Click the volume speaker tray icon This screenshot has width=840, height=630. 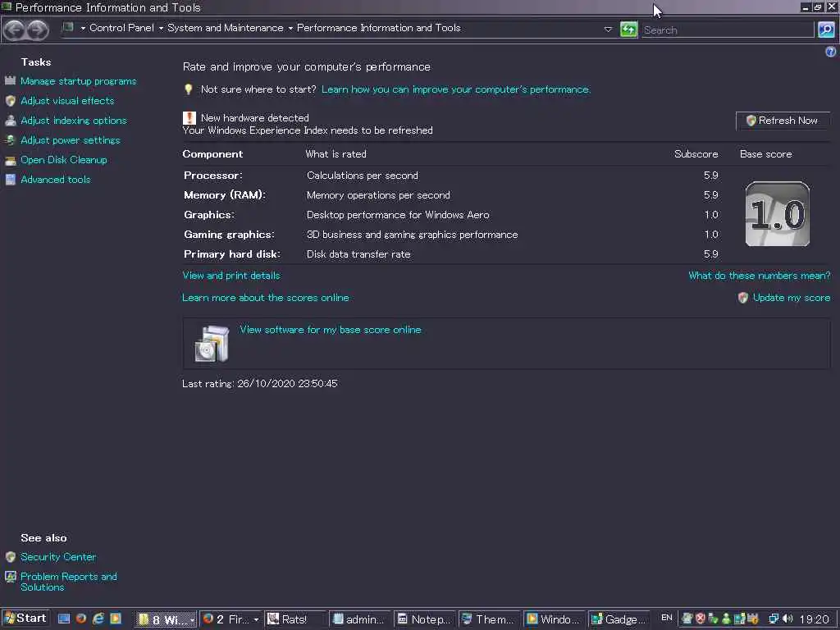[787, 619]
